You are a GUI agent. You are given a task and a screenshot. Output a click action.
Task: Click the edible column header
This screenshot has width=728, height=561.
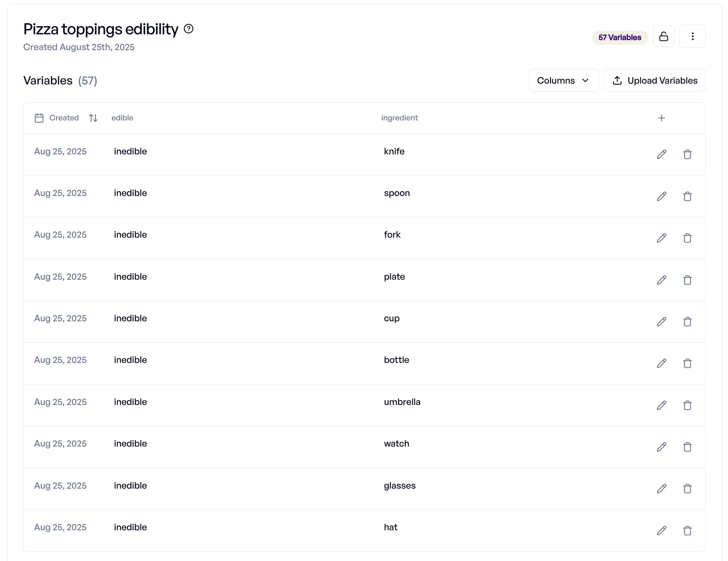coord(122,118)
